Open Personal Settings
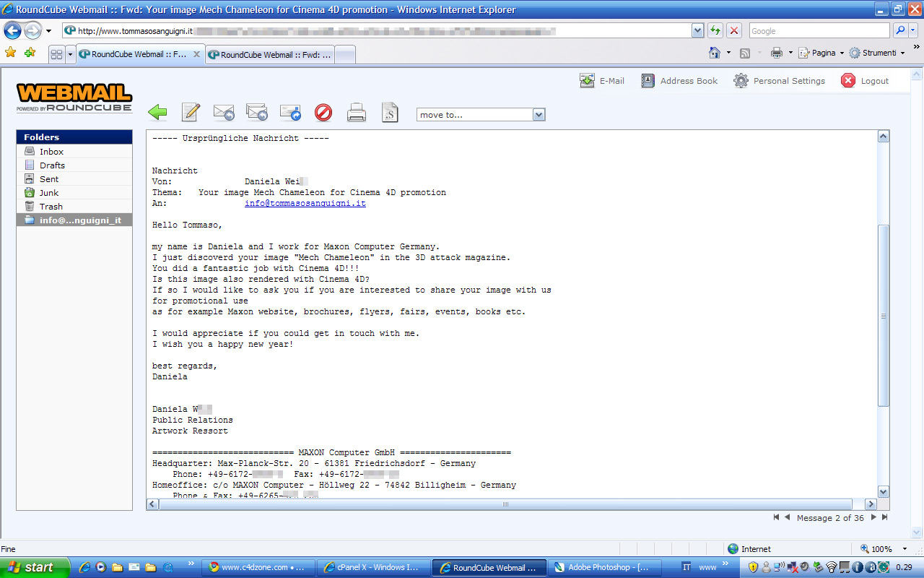 pyautogui.click(x=780, y=81)
